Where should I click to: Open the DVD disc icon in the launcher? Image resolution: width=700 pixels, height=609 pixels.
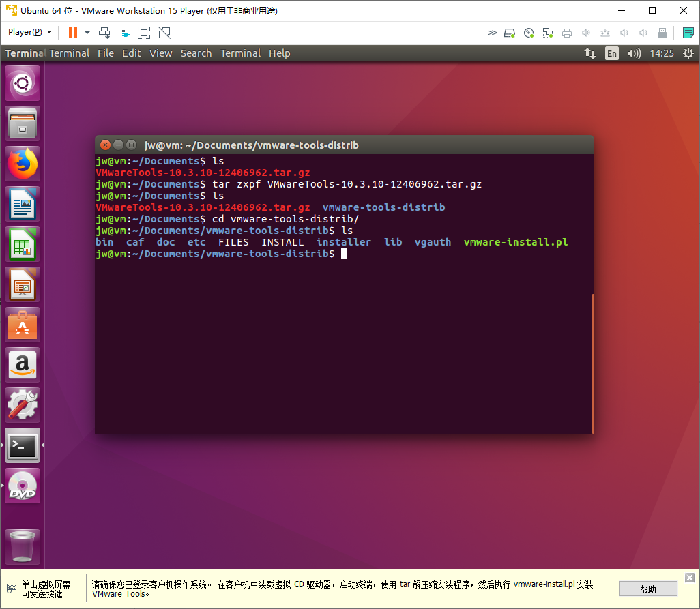tap(23, 486)
